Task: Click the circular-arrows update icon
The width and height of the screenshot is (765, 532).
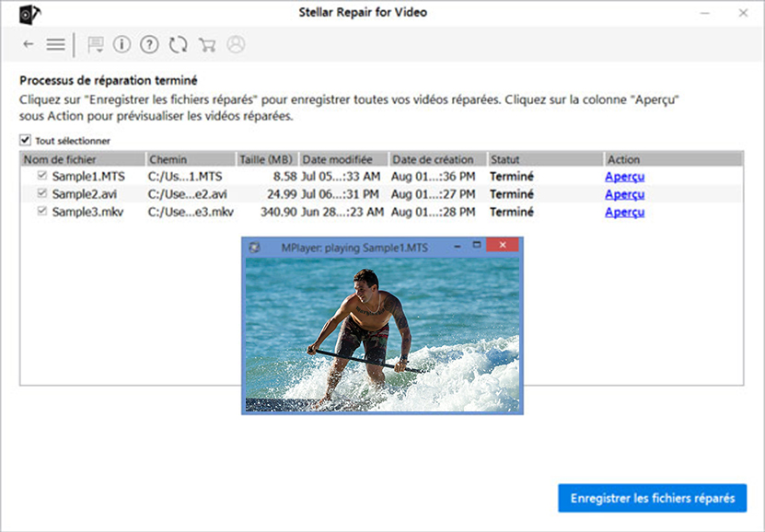Action: pos(178,44)
